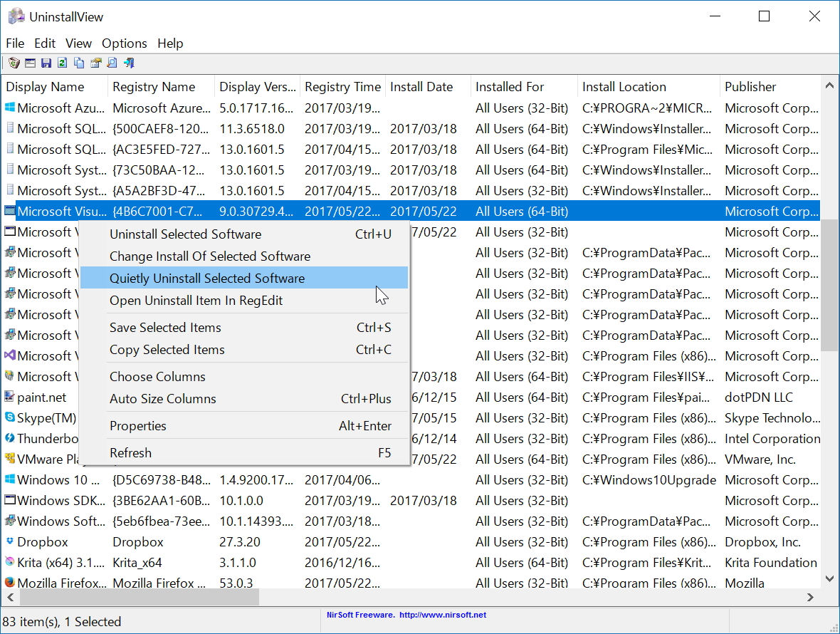This screenshot has height=634, width=840.
Task: Click the Windows SDK row icon
Action: [x=10, y=500]
